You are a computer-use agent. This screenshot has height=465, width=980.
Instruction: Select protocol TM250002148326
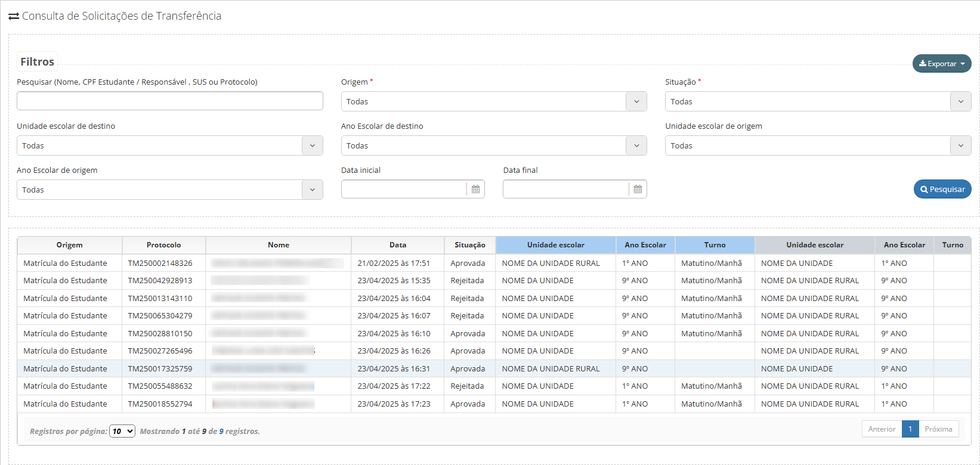point(160,263)
